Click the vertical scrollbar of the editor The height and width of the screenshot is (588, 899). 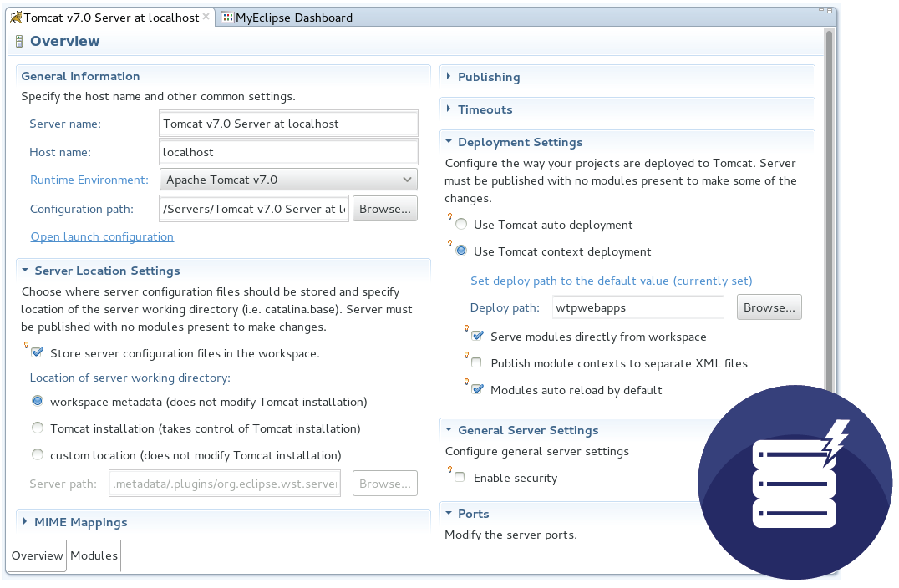(x=829, y=209)
